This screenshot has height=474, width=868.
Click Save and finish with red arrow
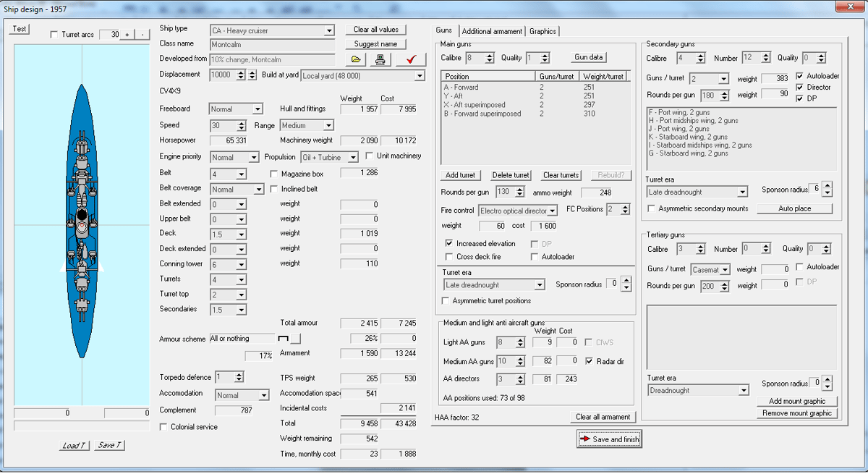coord(609,439)
